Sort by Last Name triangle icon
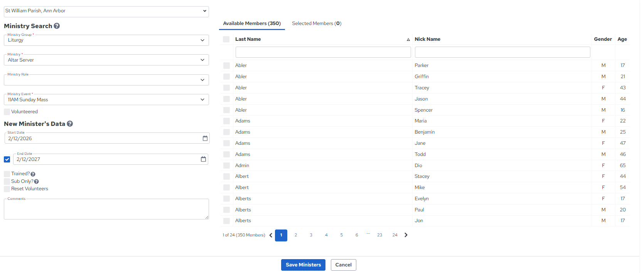The image size is (644, 273). click(x=408, y=40)
